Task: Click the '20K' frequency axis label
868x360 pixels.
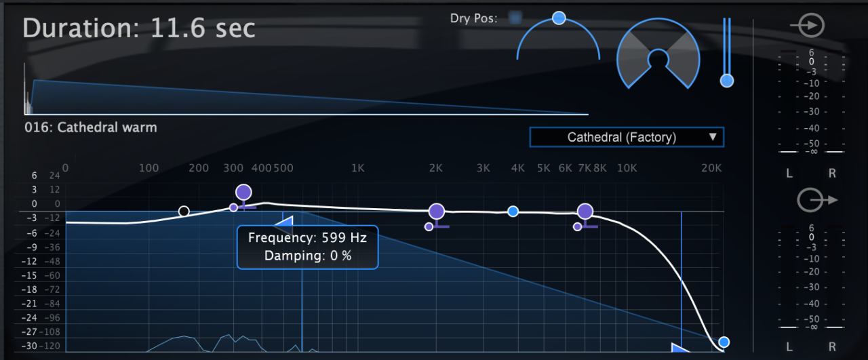Action: coord(711,168)
